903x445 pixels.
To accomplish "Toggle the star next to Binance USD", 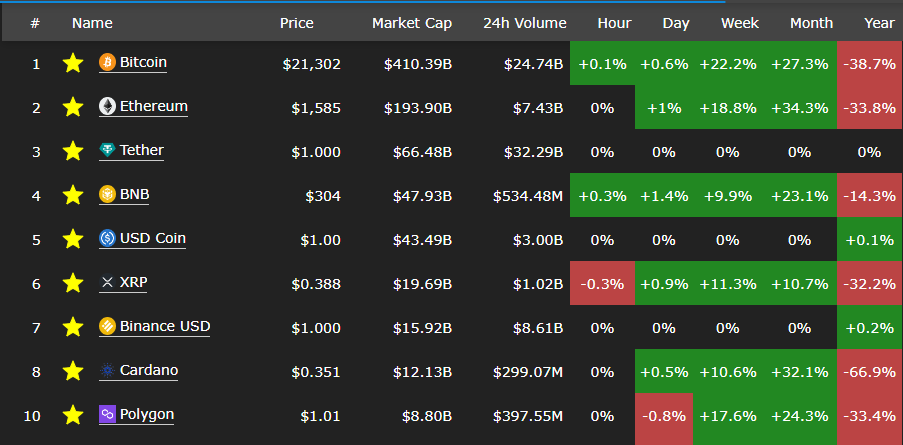I will coord(73,327).
